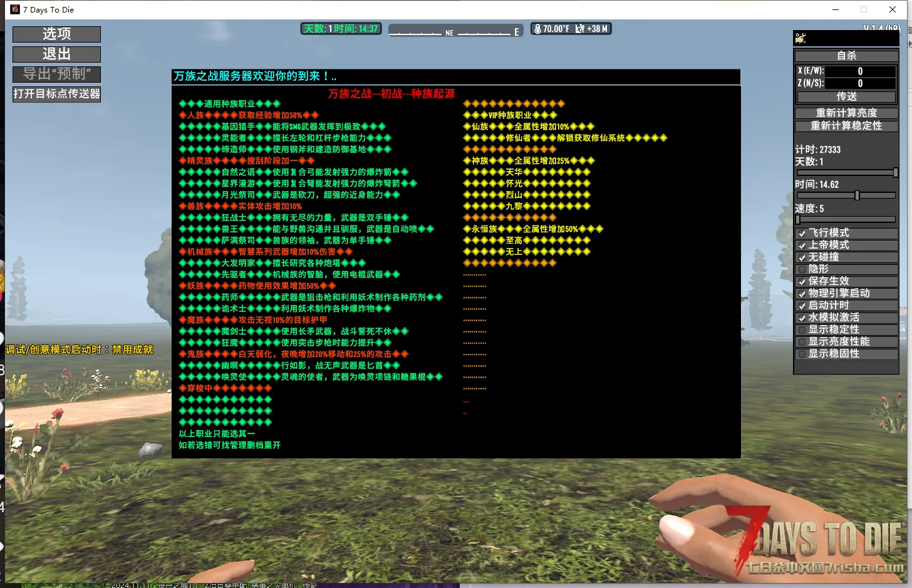Viewport: 912px width, 588px height.
Task: Click the compass bar showing NE
Action: point(455,31)
